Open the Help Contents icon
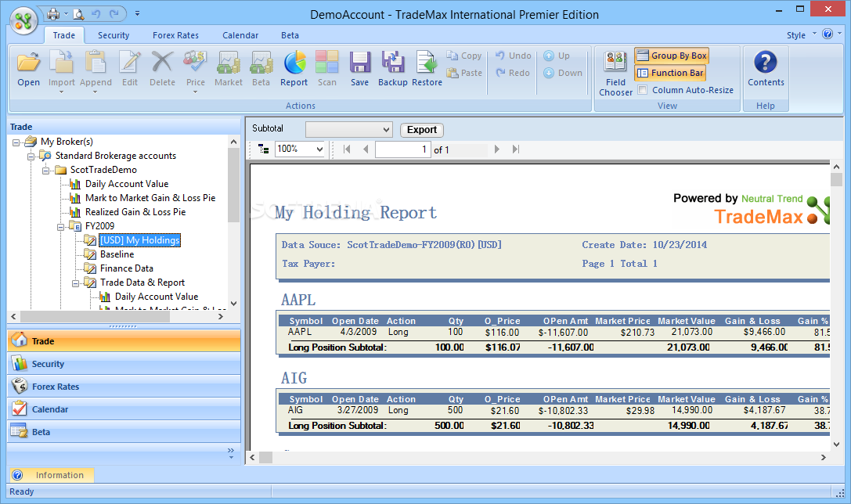 [766, 63]
